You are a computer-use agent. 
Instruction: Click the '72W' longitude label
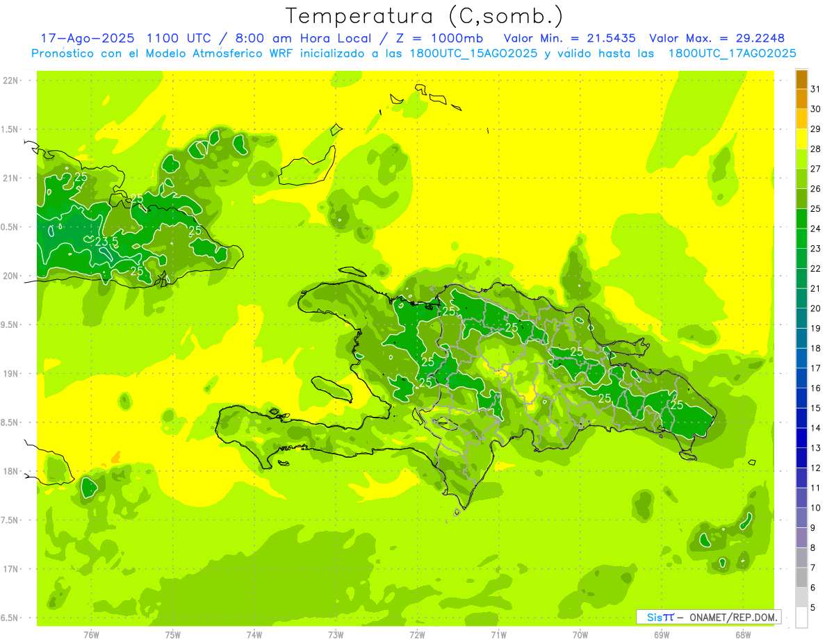click(x=417, y=635)
